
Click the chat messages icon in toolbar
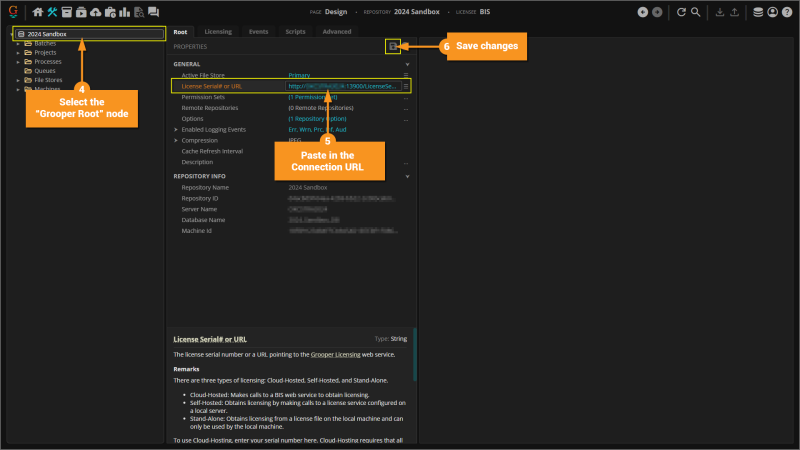(x=153, y=12)
